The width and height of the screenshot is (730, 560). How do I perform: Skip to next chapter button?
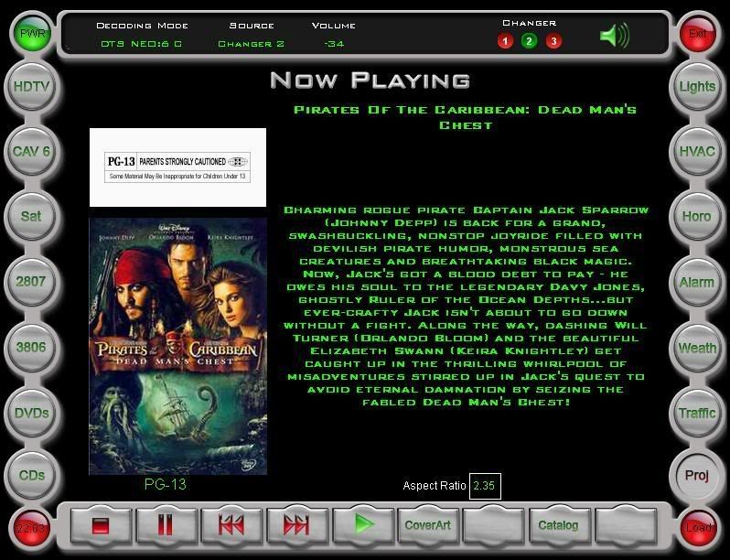point(296,525)
